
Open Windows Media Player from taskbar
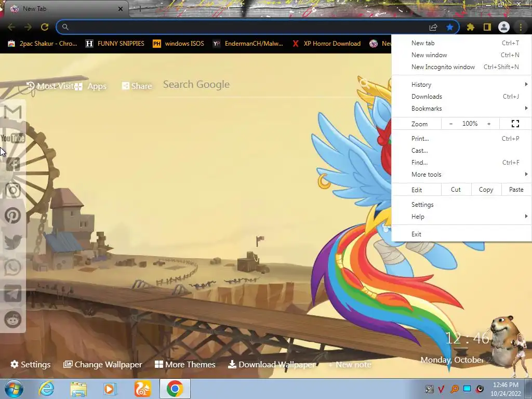point(110,389)
